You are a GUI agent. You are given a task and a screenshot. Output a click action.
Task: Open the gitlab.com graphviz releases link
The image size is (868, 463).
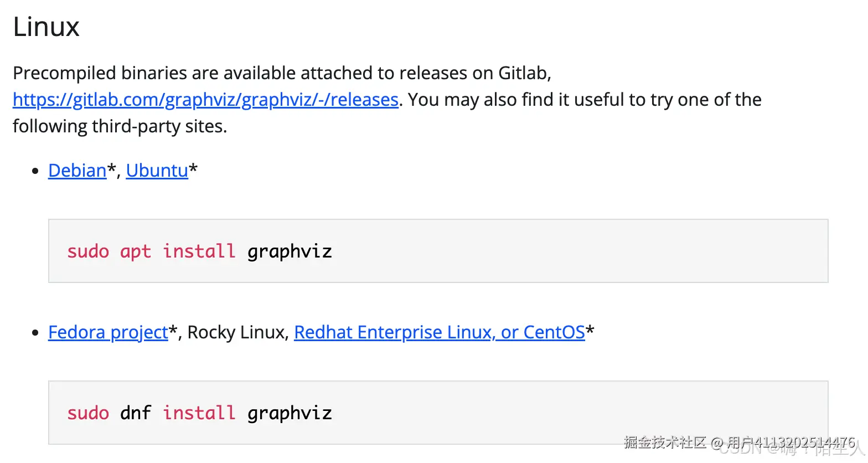(x=205, y=100)
